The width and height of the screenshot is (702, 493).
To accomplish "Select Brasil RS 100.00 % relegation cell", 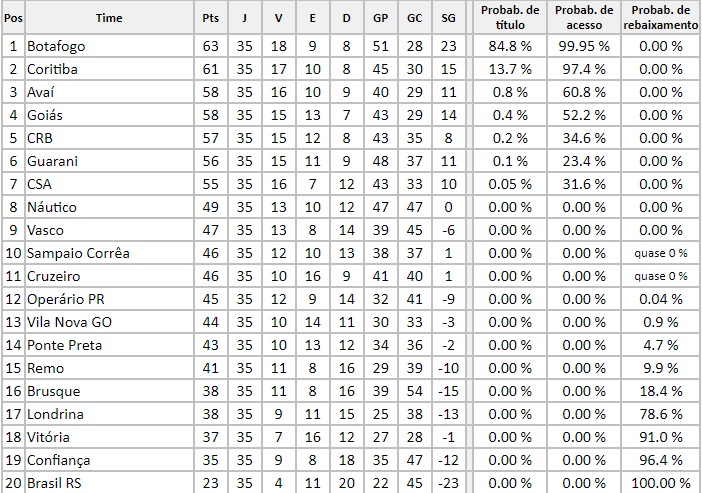I will point(660,482).
